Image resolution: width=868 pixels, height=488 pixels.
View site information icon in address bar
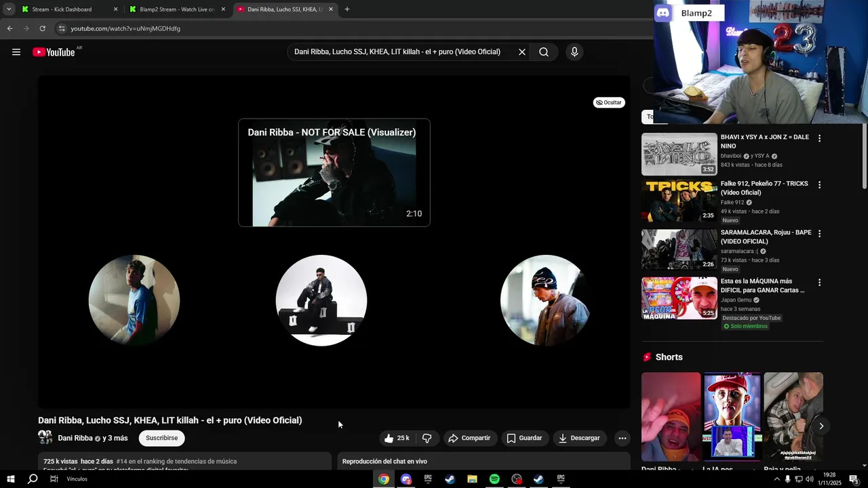(62, 28)
